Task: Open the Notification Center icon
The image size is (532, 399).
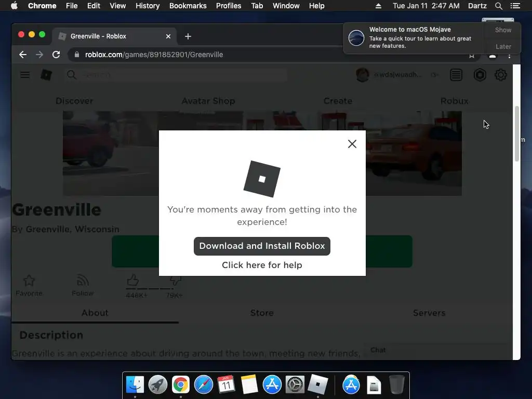Action: tap(515, 6)
